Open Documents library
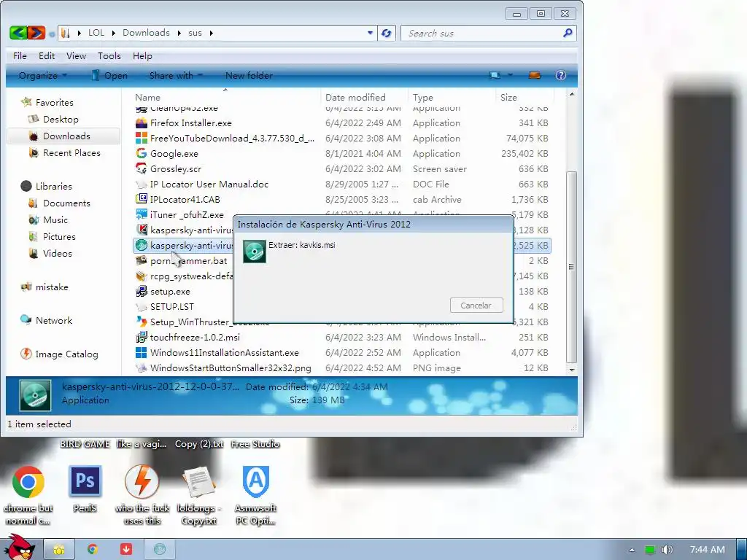The height and width of the screenshot is (560, 747). (x=66, y=203)
